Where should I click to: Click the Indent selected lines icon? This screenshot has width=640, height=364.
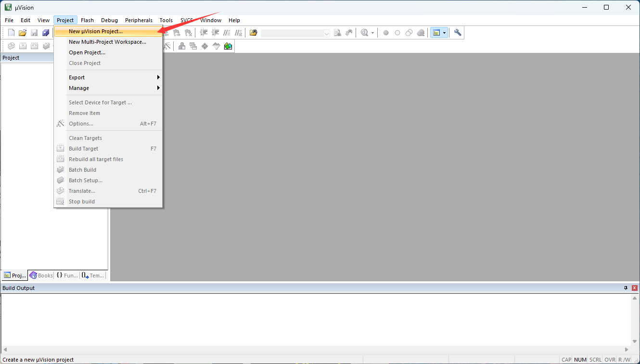204,33
